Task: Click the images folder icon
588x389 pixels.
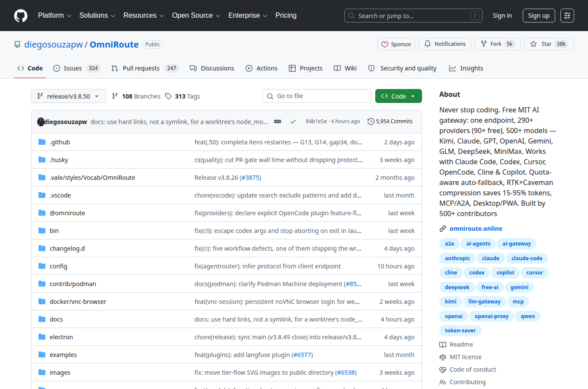Action: [x=42, y=372]
